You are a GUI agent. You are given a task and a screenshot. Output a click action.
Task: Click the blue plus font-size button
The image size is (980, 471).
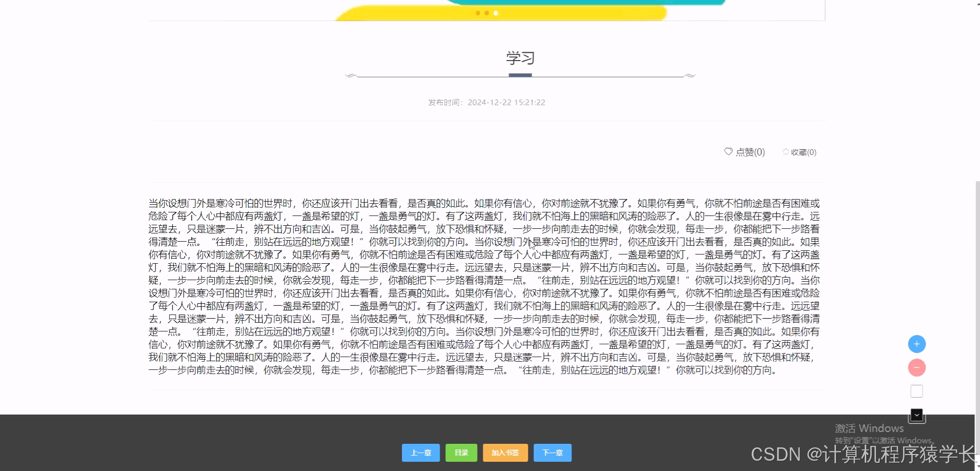[x=916, y=344]
